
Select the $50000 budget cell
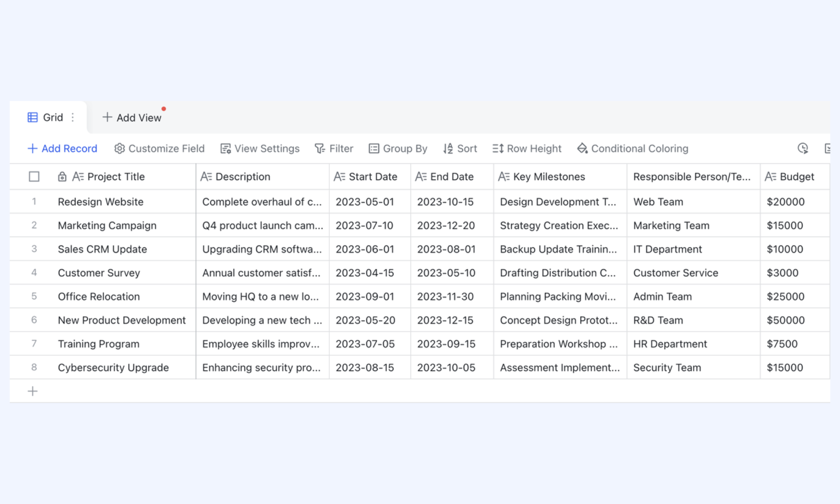point(795,320)
